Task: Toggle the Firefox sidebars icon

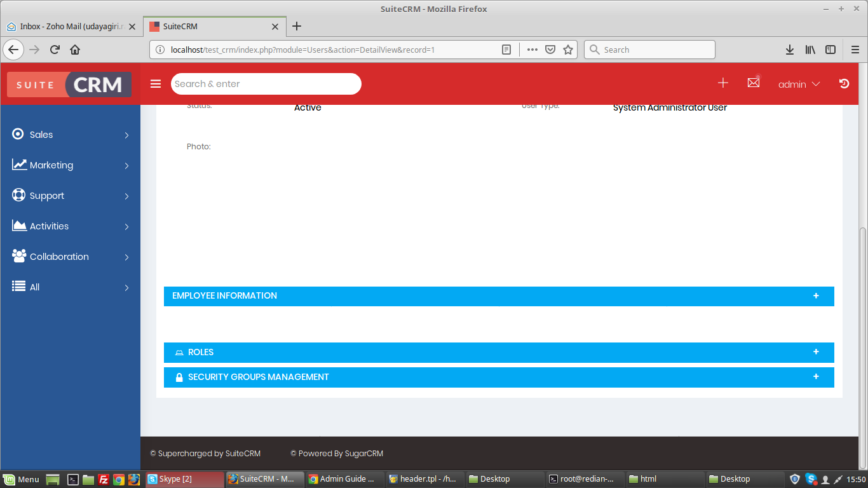Action: (831, 50)
